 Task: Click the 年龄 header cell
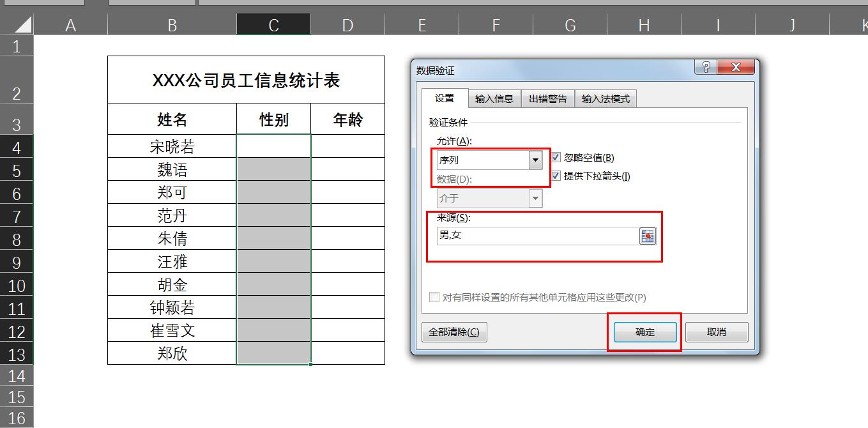tap(347, 119)
